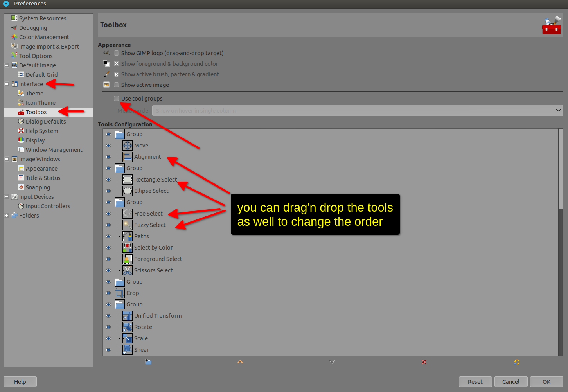Lower the selected tool with down arrow
Image resolution: width=568 pixels, height=392 pixels.
click(332, 362)
